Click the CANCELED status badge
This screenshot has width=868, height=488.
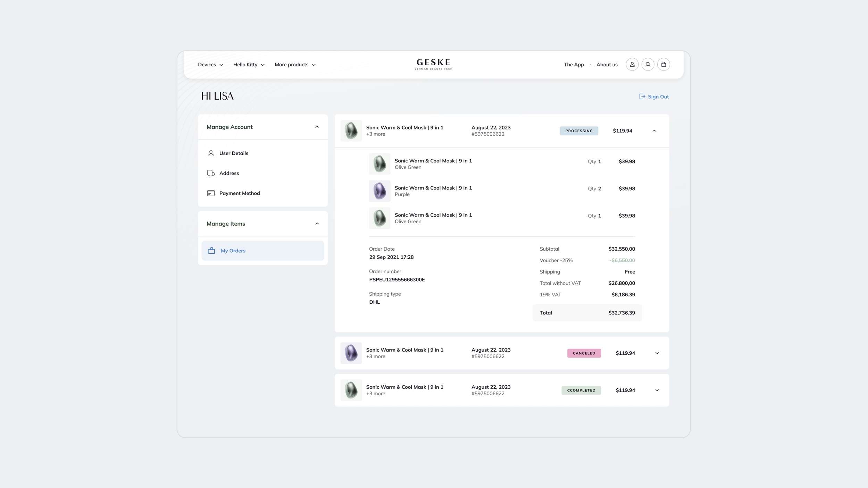point(584,353)
